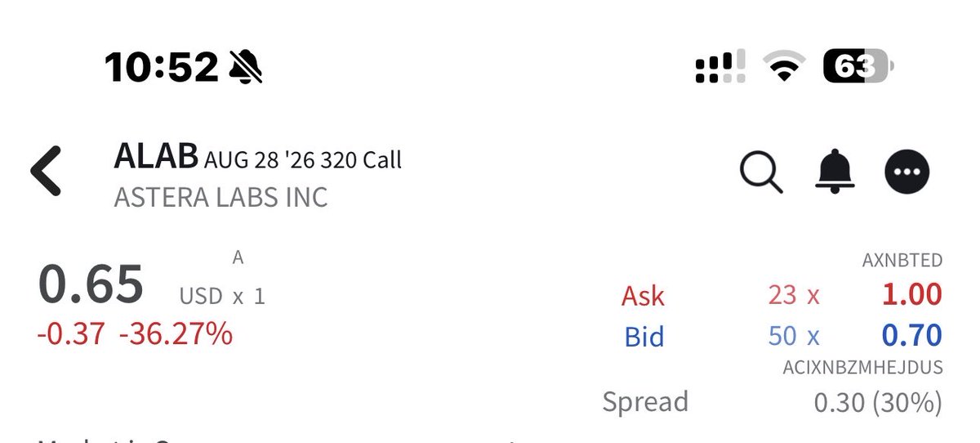This screenshot has height=443, width=980.
Task: Tap the change value -0.37
Action: click(71, 333)
